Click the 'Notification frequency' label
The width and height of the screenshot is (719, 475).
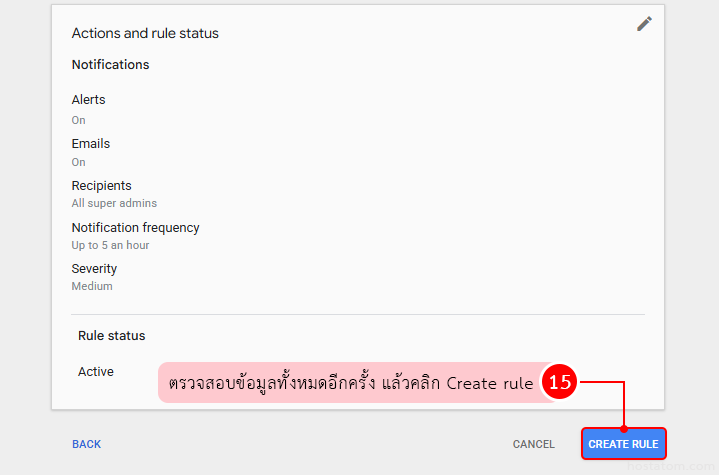tap(135, 228)
